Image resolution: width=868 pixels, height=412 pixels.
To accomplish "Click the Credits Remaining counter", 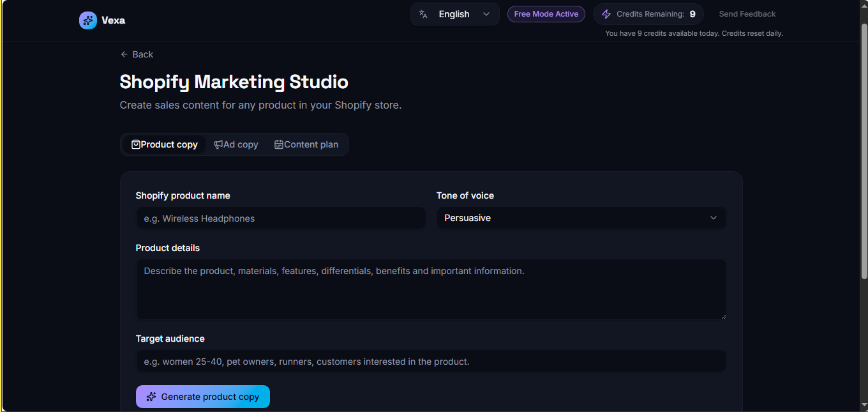I will pos(648,14).
